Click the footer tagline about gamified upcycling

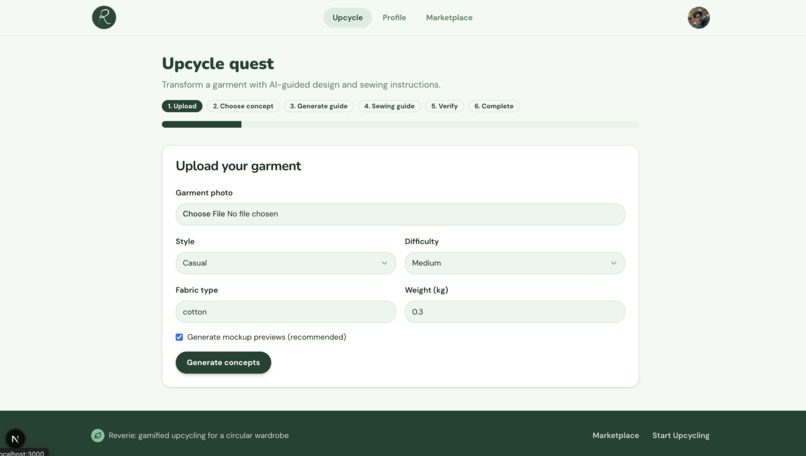tap(198, 435)
